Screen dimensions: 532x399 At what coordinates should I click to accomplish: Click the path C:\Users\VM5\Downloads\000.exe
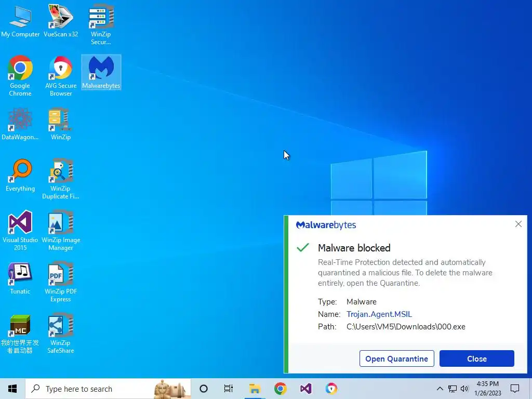click(406, 327)
